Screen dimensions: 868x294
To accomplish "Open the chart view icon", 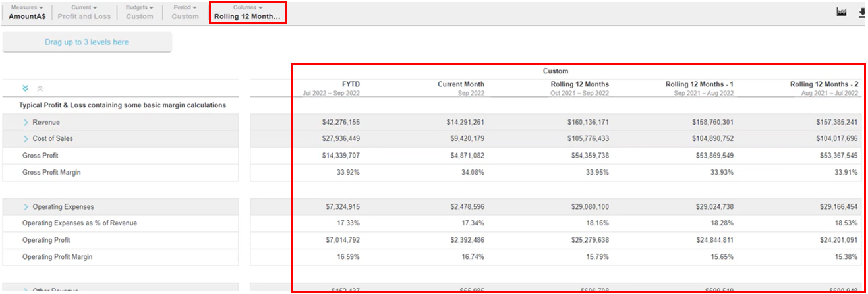I will [x=841, y=13].
